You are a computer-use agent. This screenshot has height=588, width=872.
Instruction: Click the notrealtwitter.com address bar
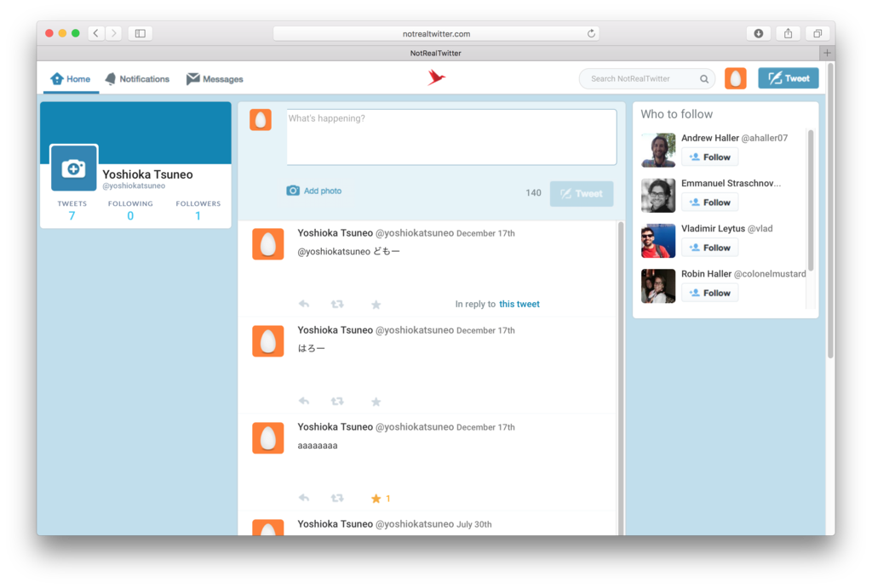point(436,33)
